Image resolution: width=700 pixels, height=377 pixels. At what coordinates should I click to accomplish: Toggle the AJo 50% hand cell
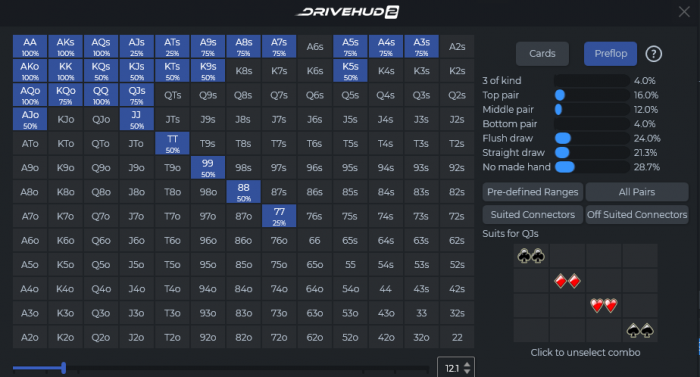[30, 119]
